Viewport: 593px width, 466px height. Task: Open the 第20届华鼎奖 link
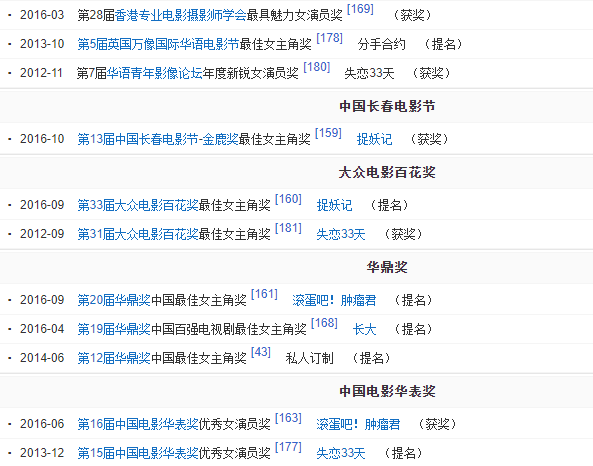[x=114, y=300]
